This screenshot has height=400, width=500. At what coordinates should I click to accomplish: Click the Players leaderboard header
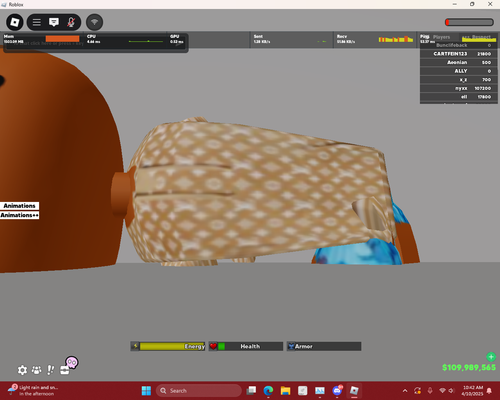442,37
